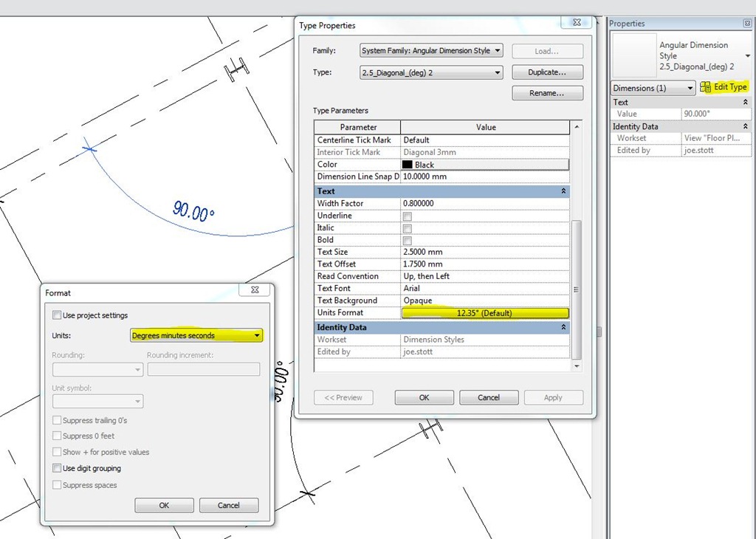Open the Units dropdown in Format
The height and width of the screenshot is (539, 756).
[x=196, y=335]
